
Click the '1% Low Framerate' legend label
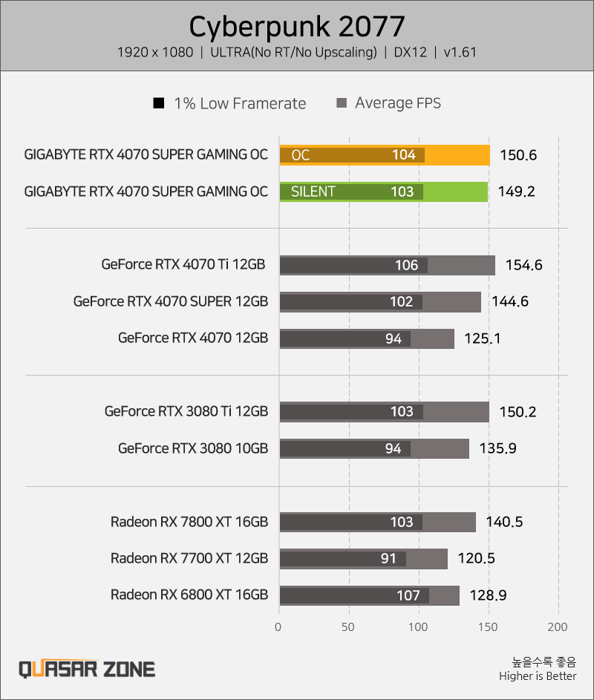click(x=240, y=104)
